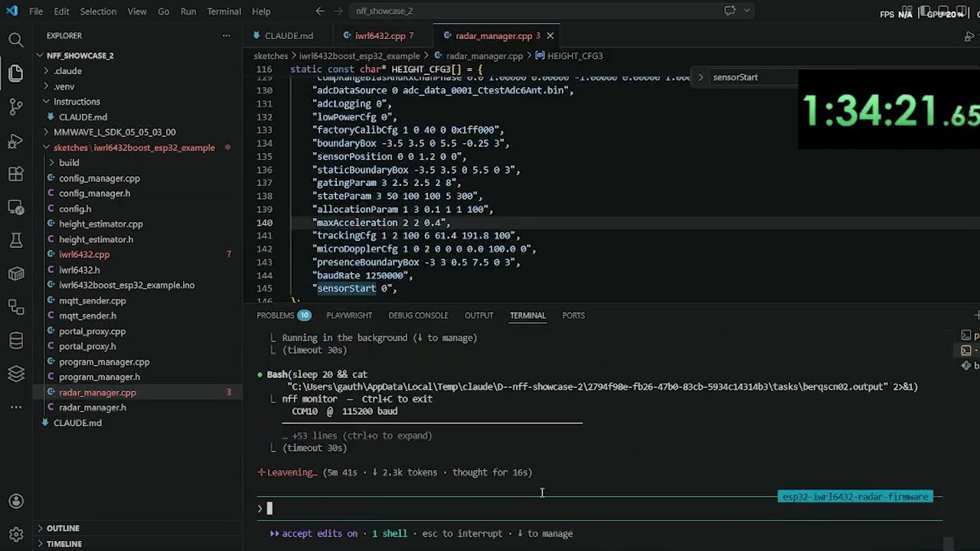980x551 pixels.
Task: Open height_estimator.h file
Action: coord(96,240)
